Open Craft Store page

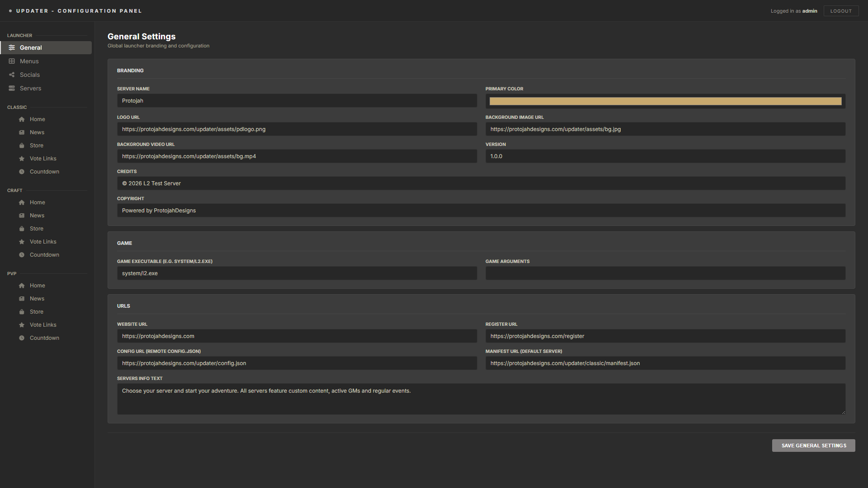[x=46, y=229]
